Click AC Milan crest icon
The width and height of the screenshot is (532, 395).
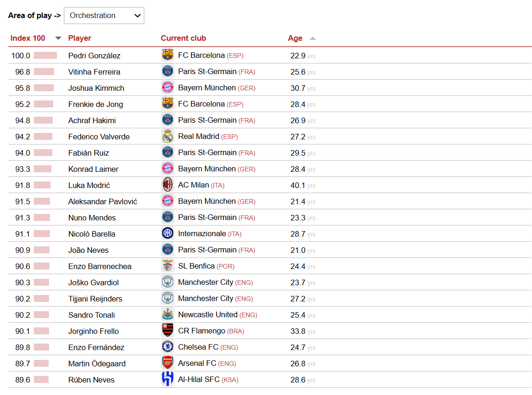167,185
